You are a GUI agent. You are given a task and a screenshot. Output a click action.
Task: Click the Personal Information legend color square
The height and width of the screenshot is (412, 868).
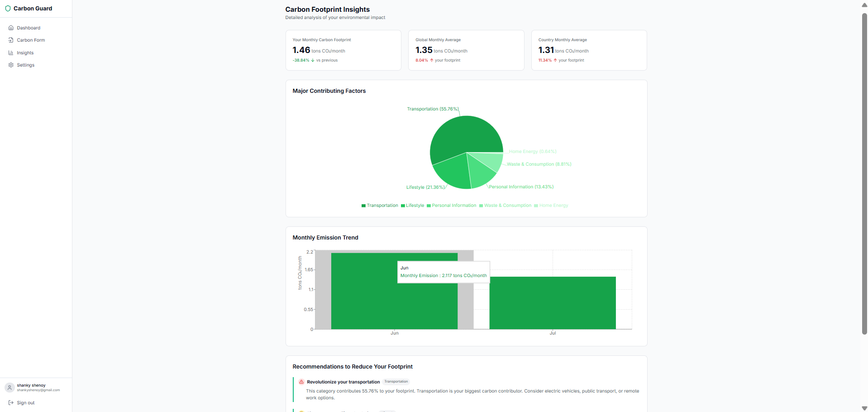pyautogui.click(x=429, y=206)
